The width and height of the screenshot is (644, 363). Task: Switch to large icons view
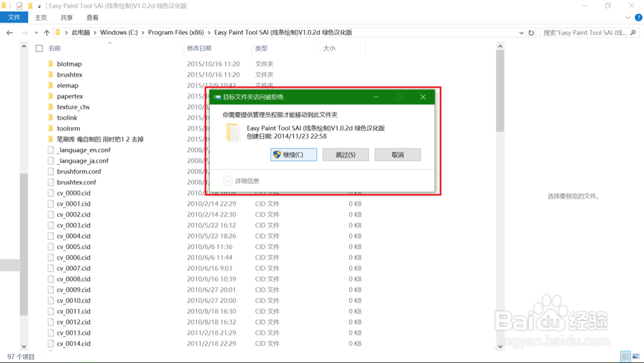636,357
